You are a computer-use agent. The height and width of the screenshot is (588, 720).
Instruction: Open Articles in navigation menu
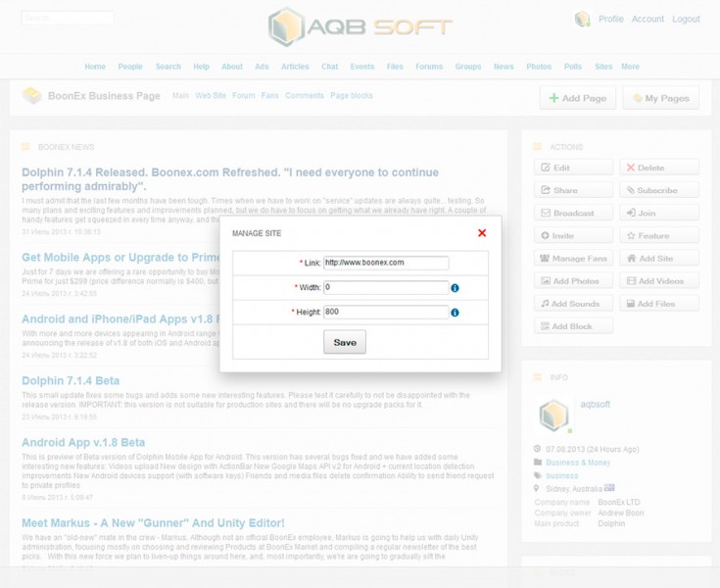(295, 67)
